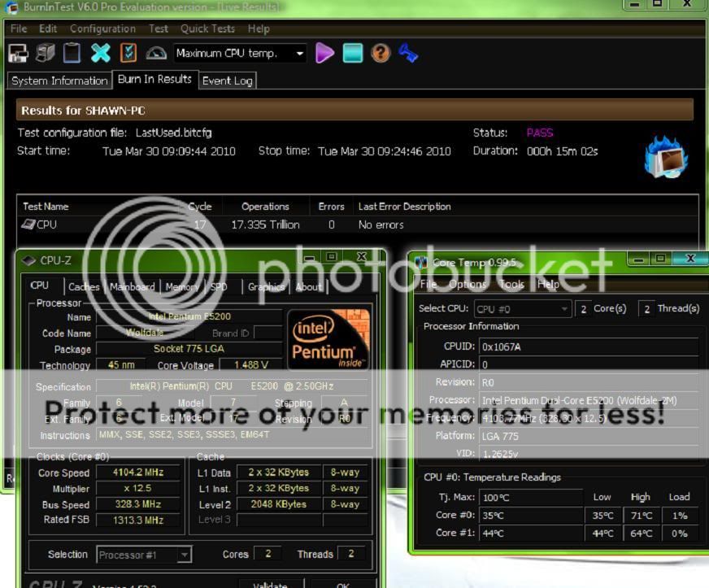Open the About tab in CPU-Z

308,287
